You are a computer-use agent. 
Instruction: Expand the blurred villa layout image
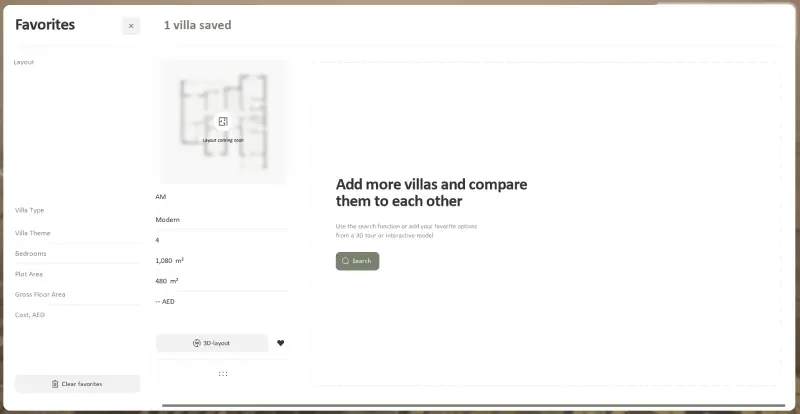[223, 121]
